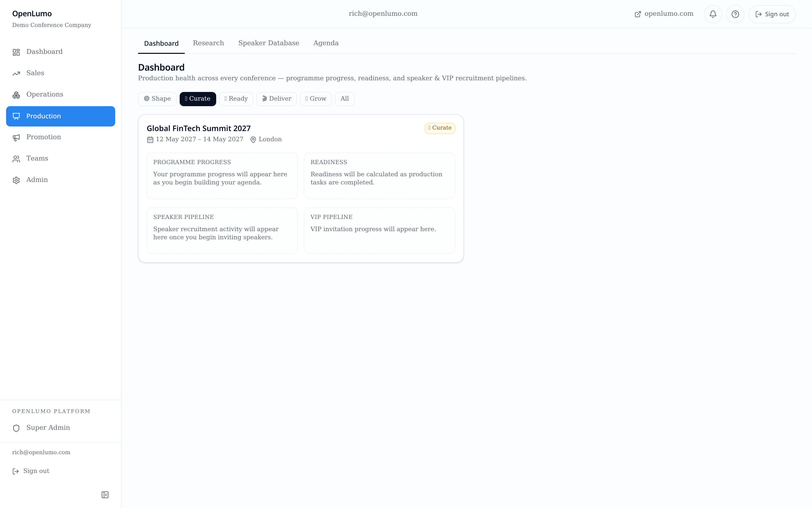The width and height of the screenshot is (812, 508).
Task: Click the Admin gear icon
Action: [x=16, y=180]
